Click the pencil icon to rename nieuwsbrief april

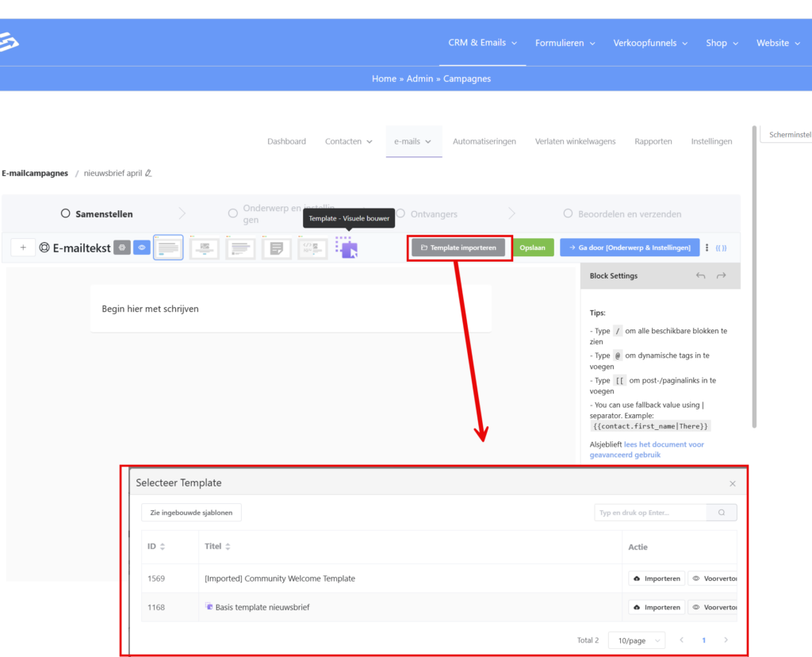pos(148,173)
